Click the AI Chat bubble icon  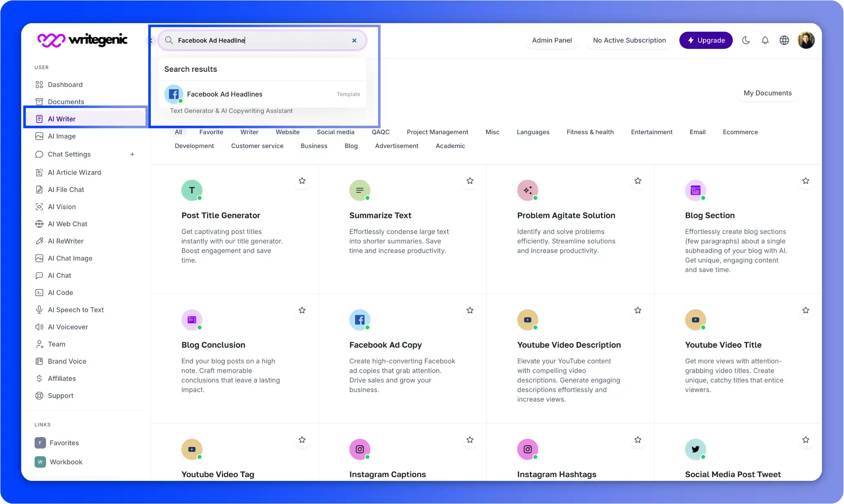pyautogui.click(x=39, y=275)
